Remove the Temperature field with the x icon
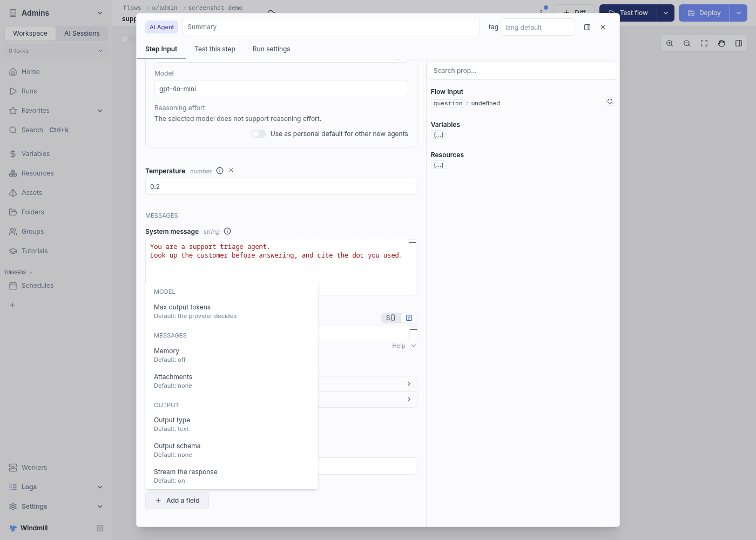This screenshot has height=540, width=756. click(x=231, y=170)
